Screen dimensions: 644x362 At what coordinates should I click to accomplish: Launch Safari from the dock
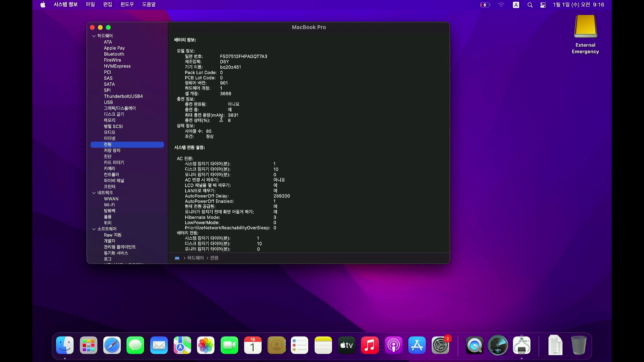click(112, 345)
